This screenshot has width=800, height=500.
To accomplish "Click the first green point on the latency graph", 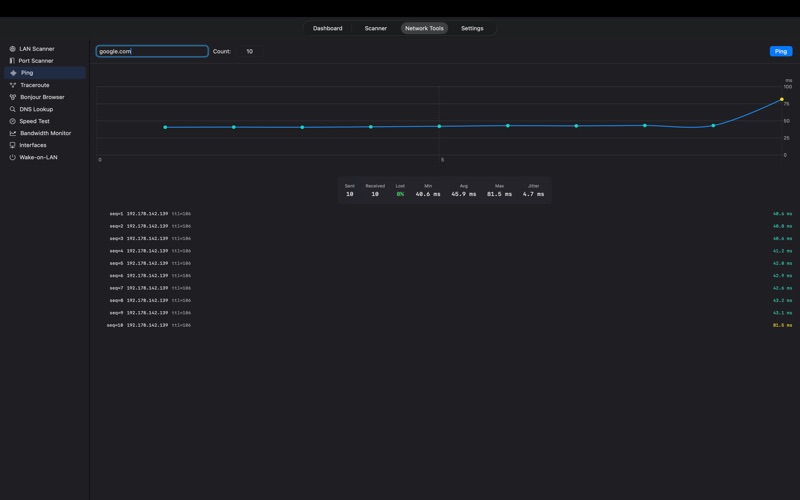I will click(165, 128).
